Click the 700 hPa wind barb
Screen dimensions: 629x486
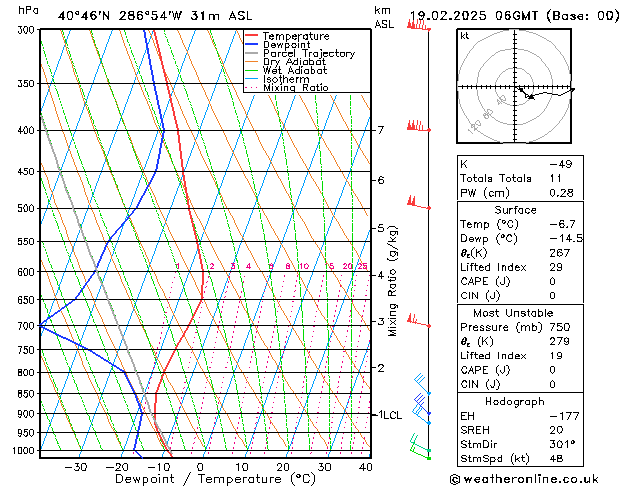(x=419, y=321)
